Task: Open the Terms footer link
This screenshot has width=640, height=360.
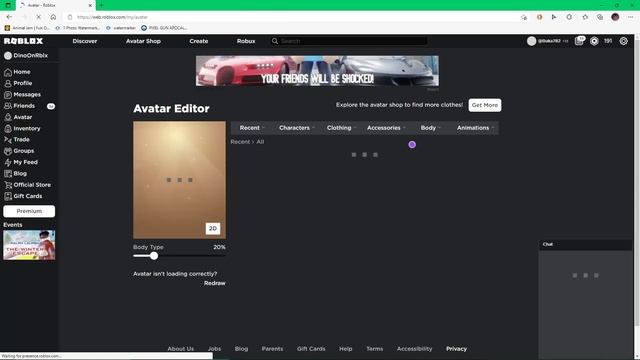Action: coord(374,349)
